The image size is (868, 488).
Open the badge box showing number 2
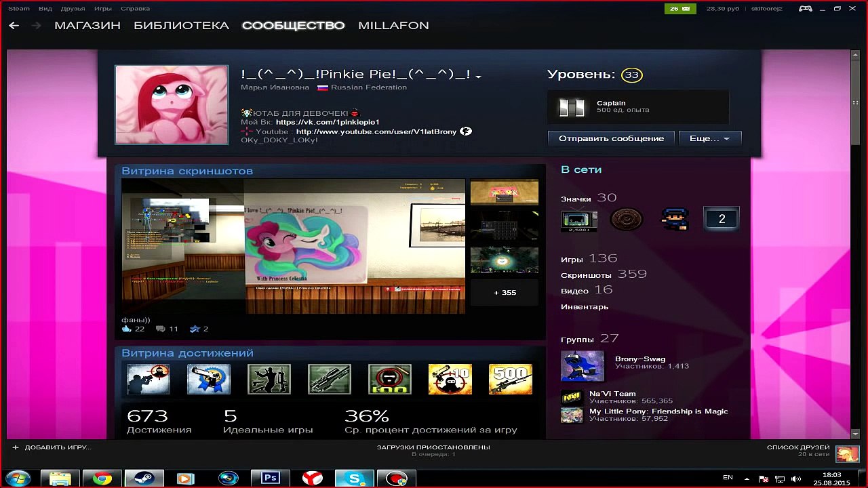tap(722, 219)
